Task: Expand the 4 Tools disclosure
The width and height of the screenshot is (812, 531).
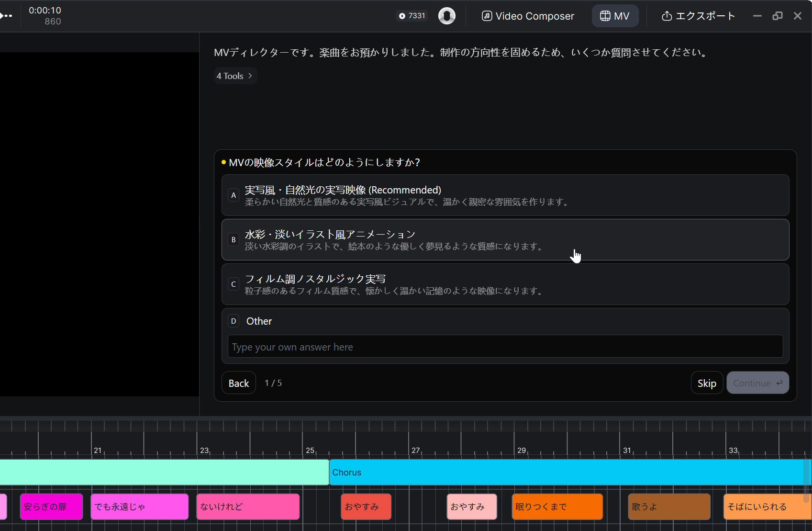Action: [x=235, y=76]
